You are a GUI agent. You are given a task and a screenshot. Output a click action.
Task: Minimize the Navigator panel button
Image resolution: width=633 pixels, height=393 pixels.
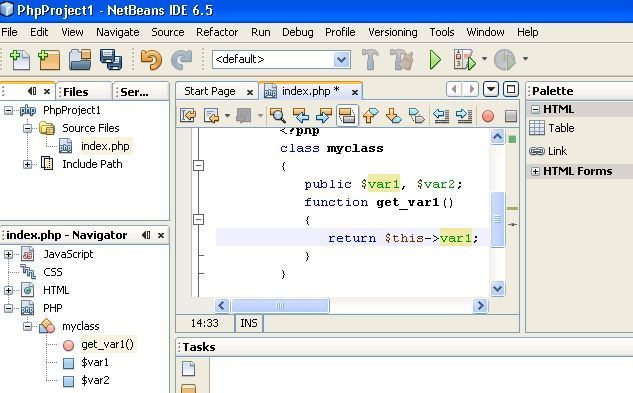point(146,235)
